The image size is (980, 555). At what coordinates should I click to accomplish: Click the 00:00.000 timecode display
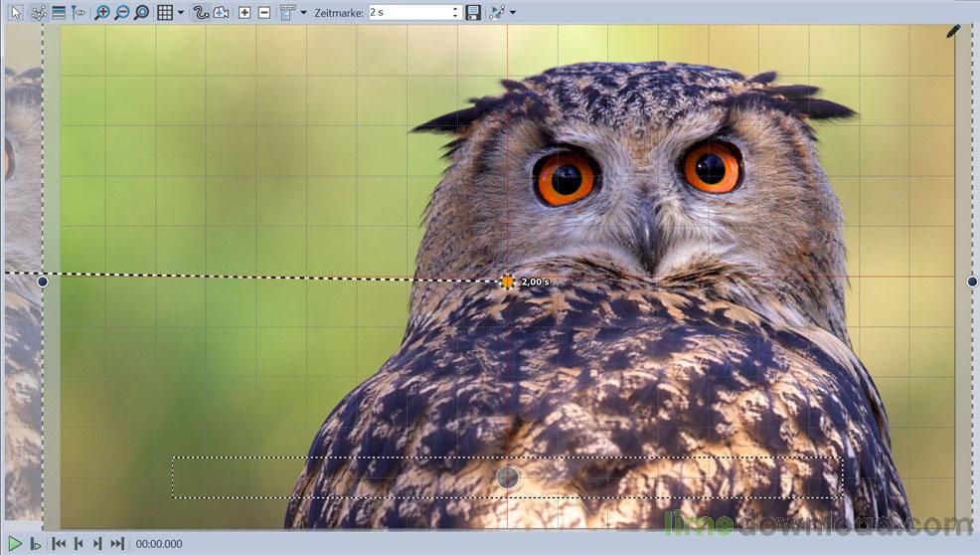[x=159, y=544]
